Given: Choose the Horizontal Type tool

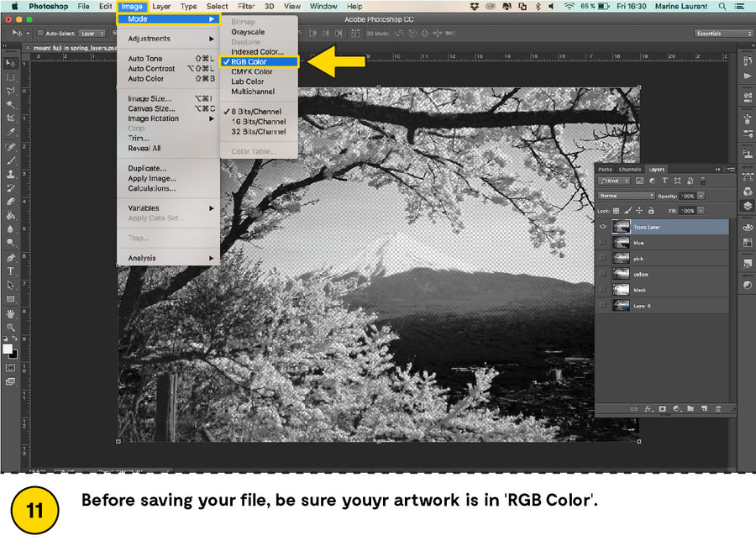Looking at the screenshot, I should (x=11, y=271).
